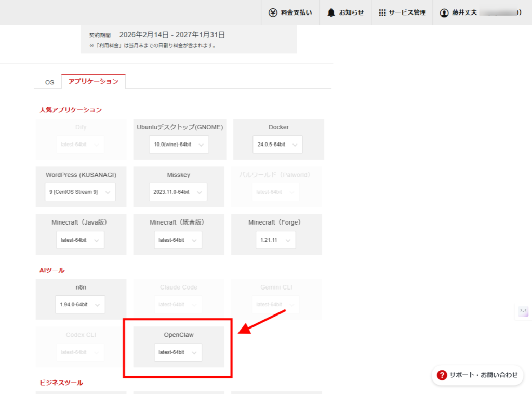This screenshot has width=532, height=394.
Task: Expand the Misskey 2023.11.0-64bit dropdown
Action: 179,192
